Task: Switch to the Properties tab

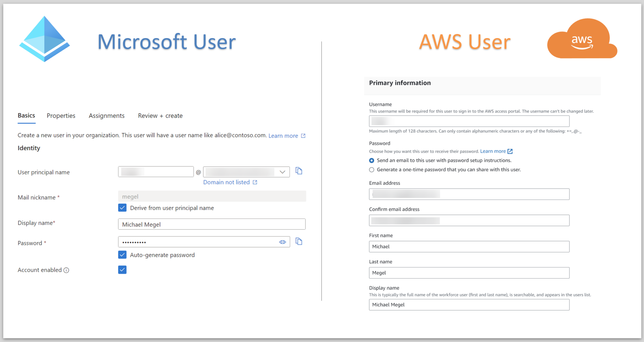Action: coord(61,116)
